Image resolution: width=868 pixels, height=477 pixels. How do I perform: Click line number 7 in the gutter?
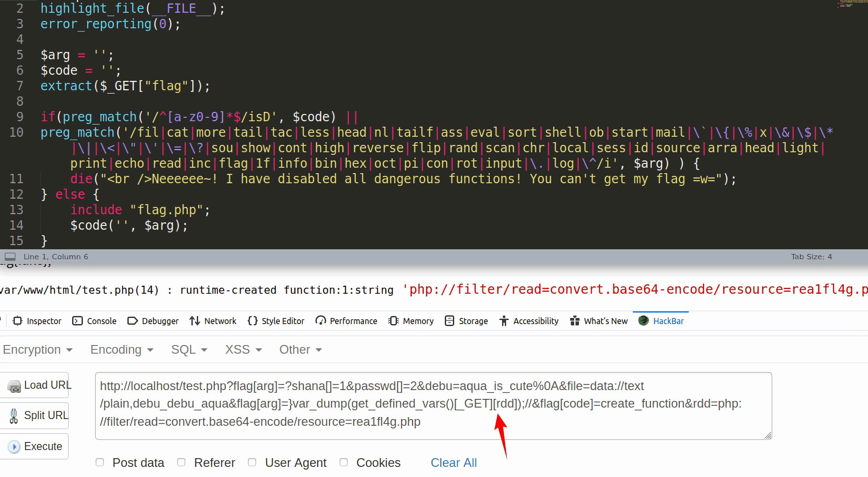click(x=20, y=86)
